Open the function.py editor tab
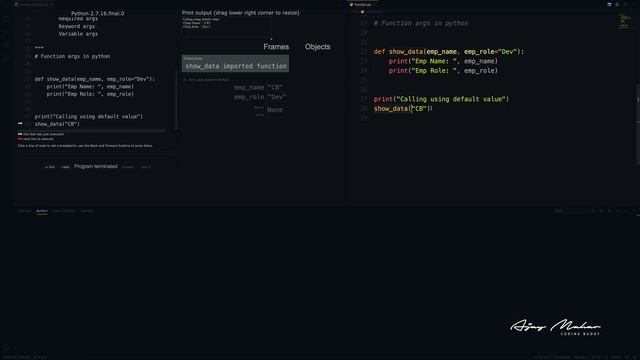This screenshot has height=360, width=640. click(x=361, y=4)
